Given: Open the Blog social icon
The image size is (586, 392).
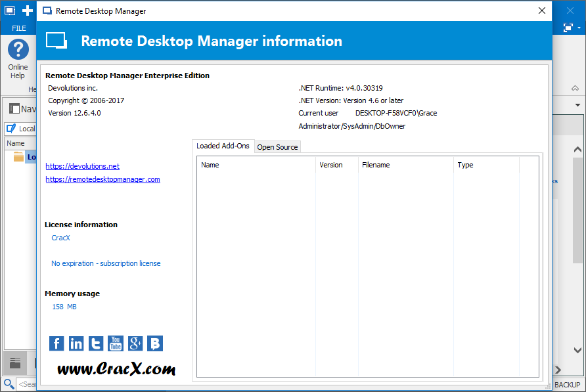Looking at the screenshot, I should click(x=155, y=343).
